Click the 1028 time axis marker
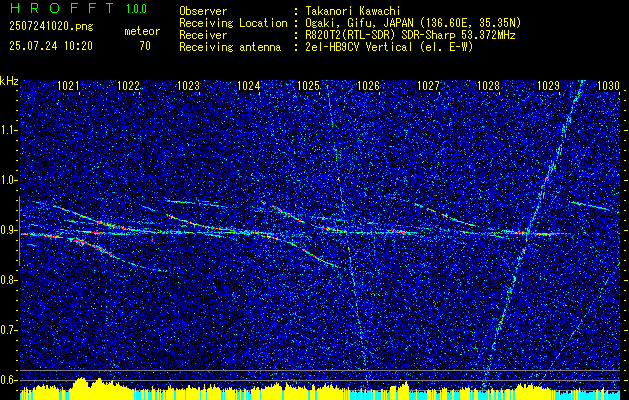The height and width of the screenshot is (400, 629). click(488, 85)
